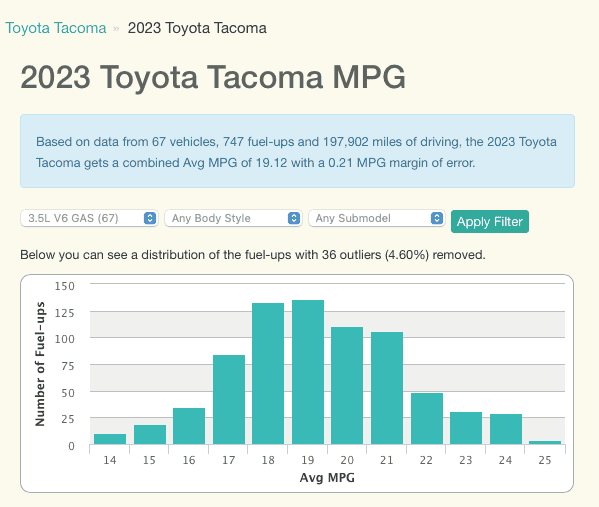
Task: Click the 150 y-axis label
Action: (65, 286)
